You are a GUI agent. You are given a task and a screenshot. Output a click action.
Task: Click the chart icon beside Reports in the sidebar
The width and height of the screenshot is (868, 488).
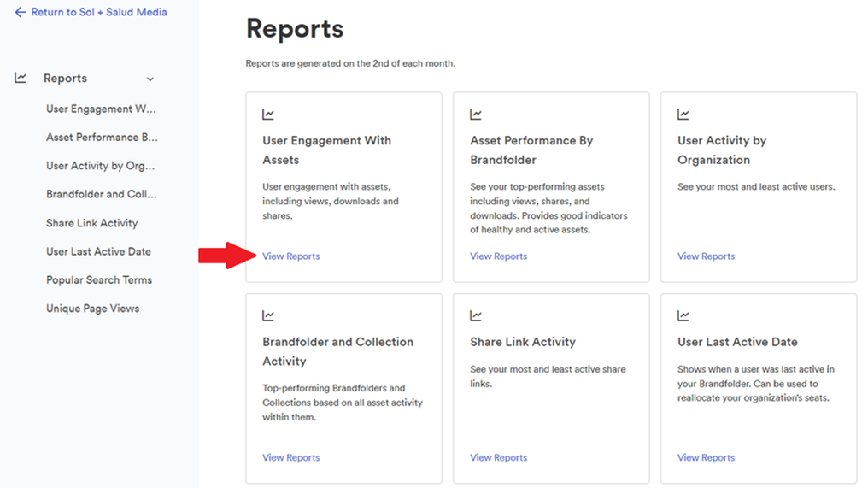click(21, 78)
